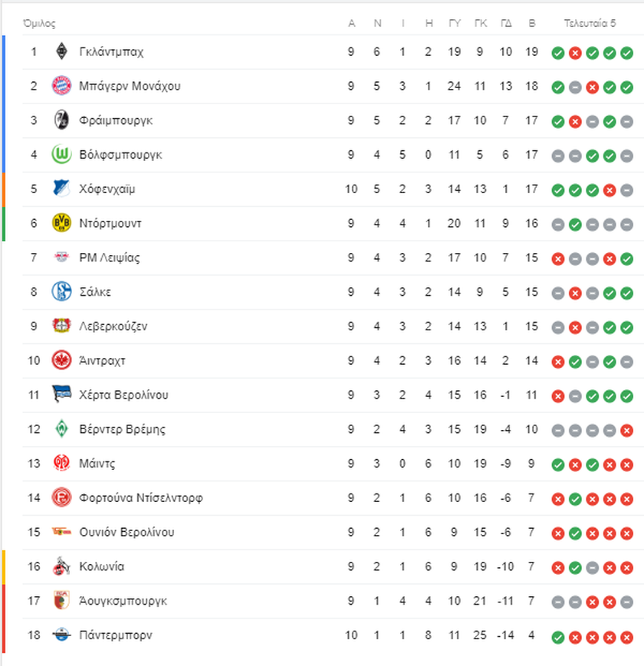Click the Μπάγερν Μονάχου club logo

pos(61,86)
